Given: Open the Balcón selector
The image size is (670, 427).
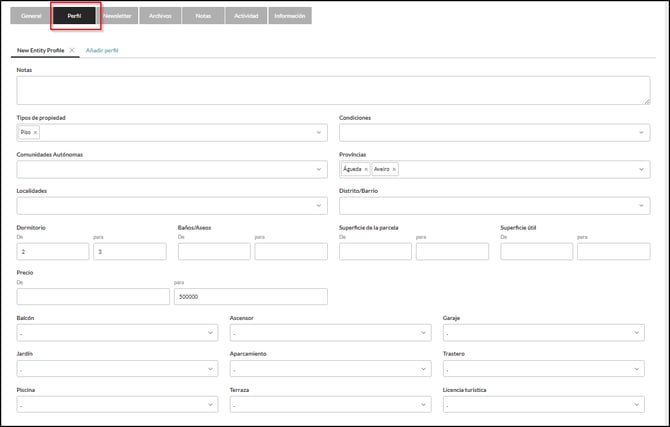Looking at the screenshot, I should click(x=116, y=333).
